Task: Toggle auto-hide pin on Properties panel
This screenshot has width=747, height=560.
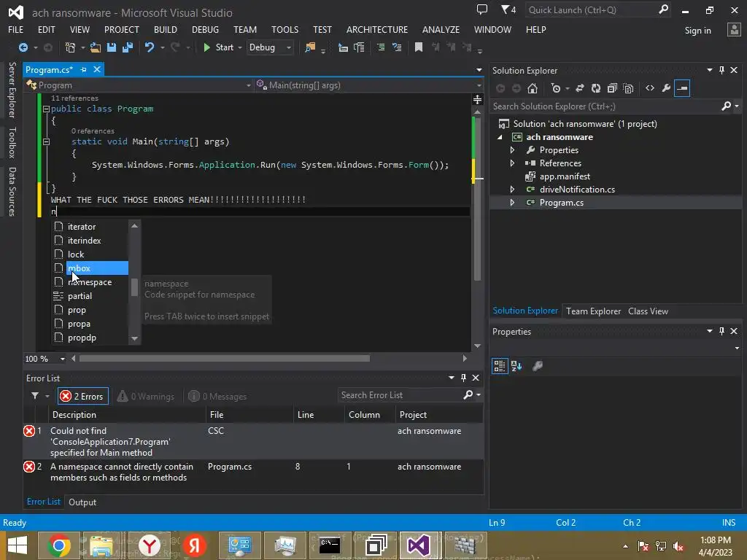Action: tap(721, 331)
